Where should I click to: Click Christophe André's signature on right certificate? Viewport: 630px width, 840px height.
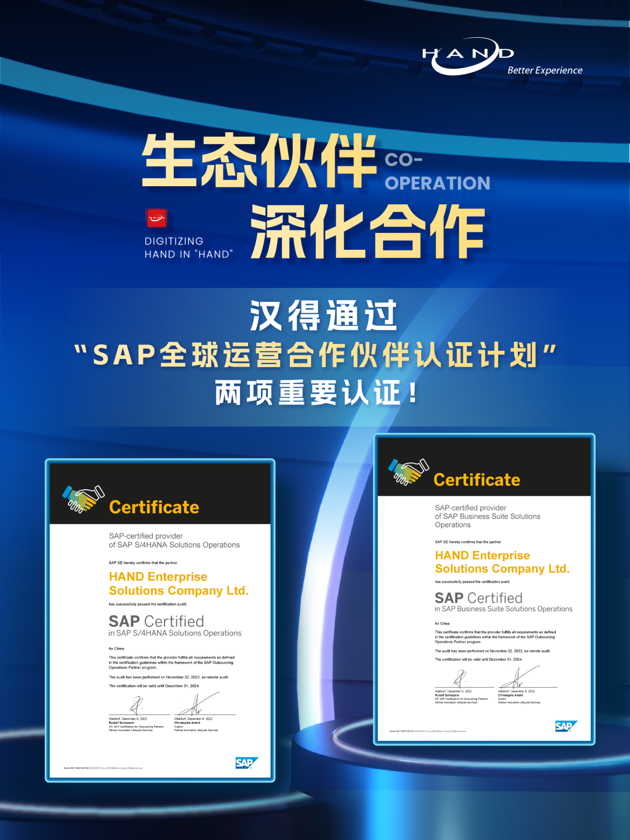pyautogui.click(x=518, y=678)
